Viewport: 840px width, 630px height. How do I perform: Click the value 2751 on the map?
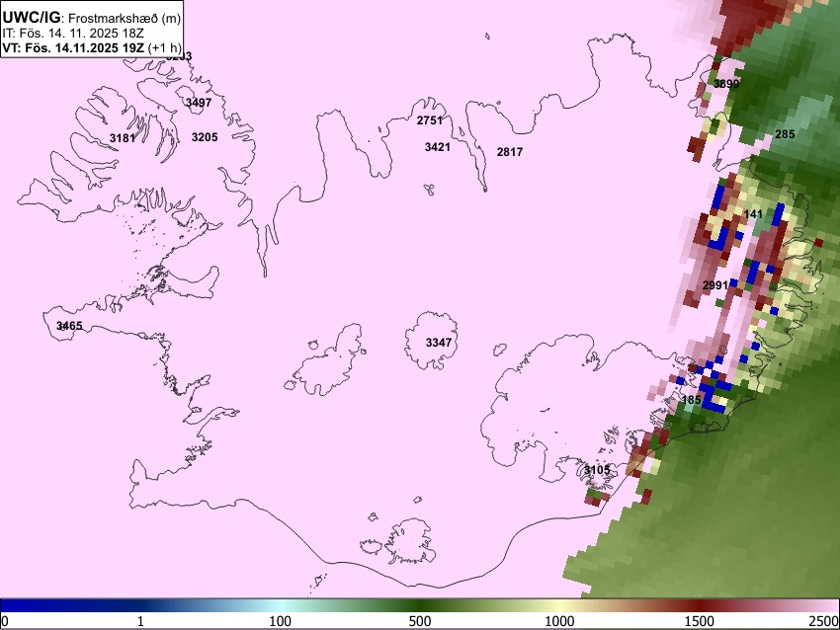pos(430,120)
